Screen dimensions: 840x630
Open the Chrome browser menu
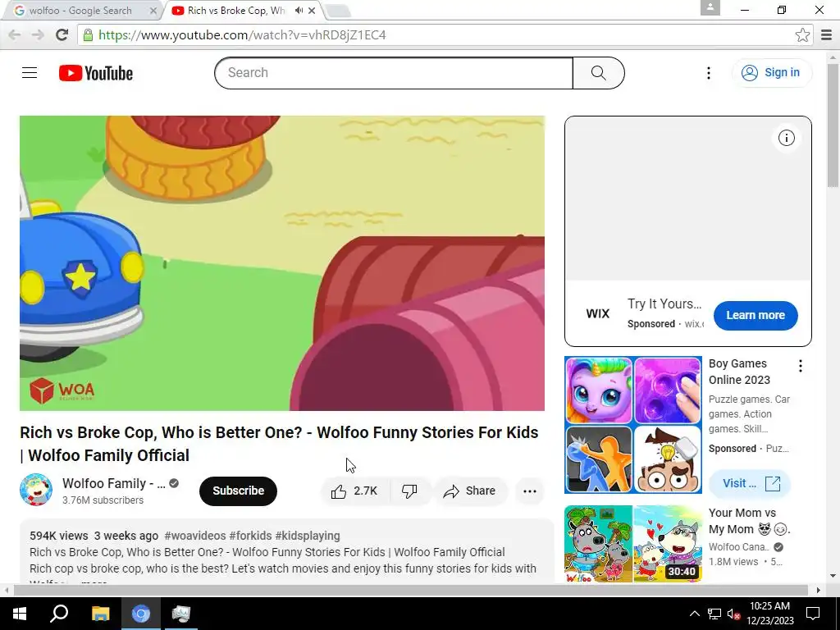[827, 34]
